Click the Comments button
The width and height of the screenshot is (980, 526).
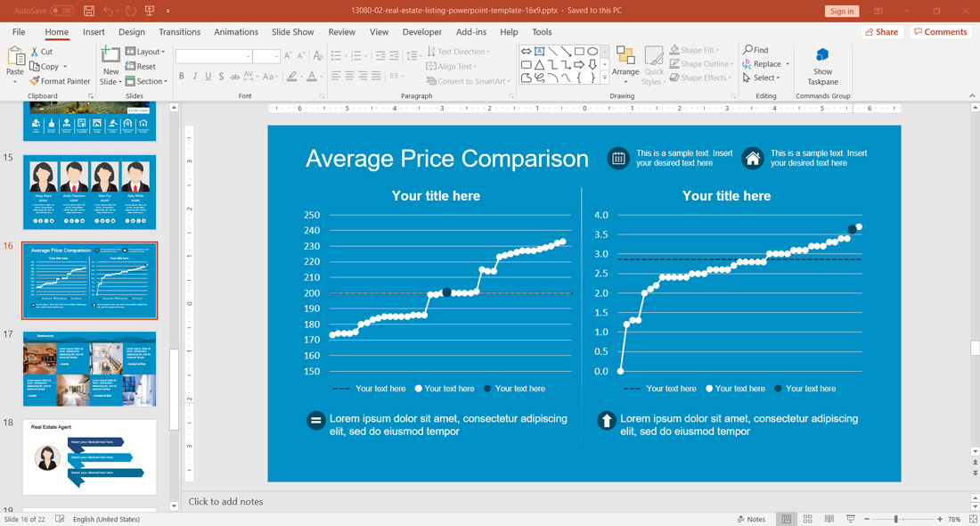click(x=940, y=31)
